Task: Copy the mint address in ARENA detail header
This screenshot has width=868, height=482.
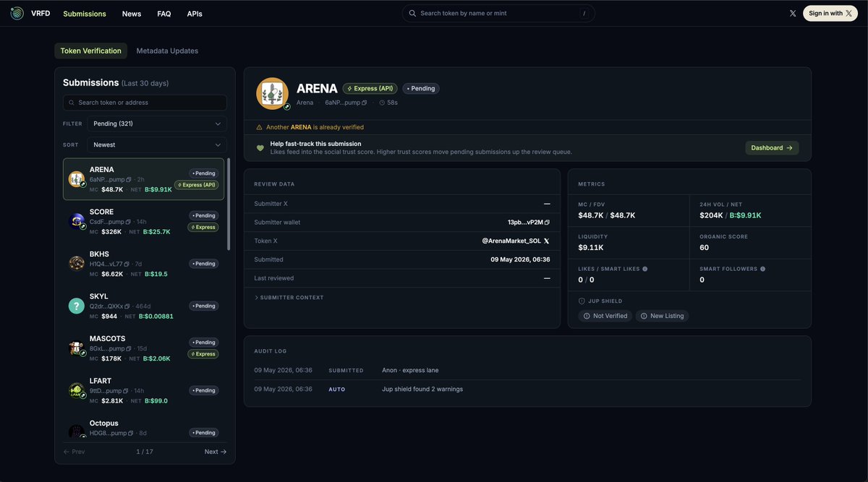Action: pyautogui.click(x=365, y=103)
